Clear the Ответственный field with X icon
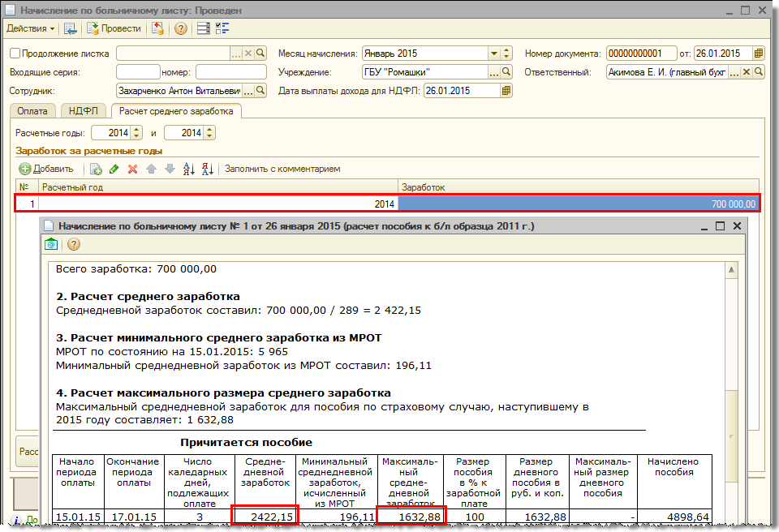Screen dimensions: 779x532 coord(746,72)
